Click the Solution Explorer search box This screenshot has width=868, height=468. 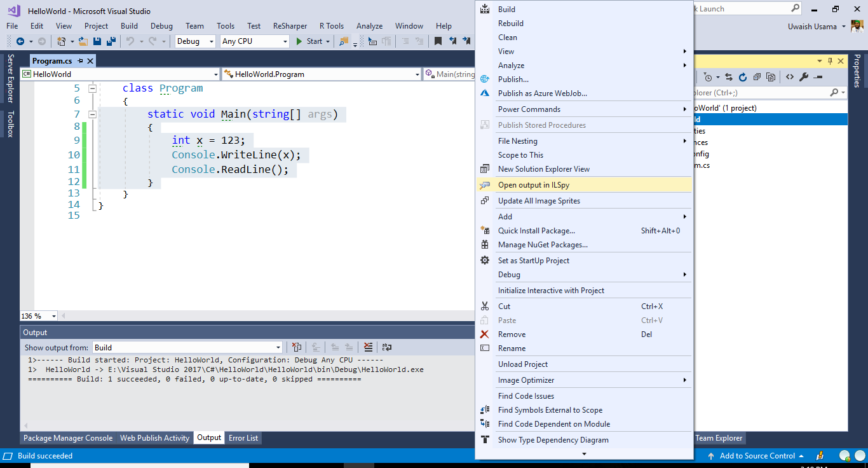[761, 93]
